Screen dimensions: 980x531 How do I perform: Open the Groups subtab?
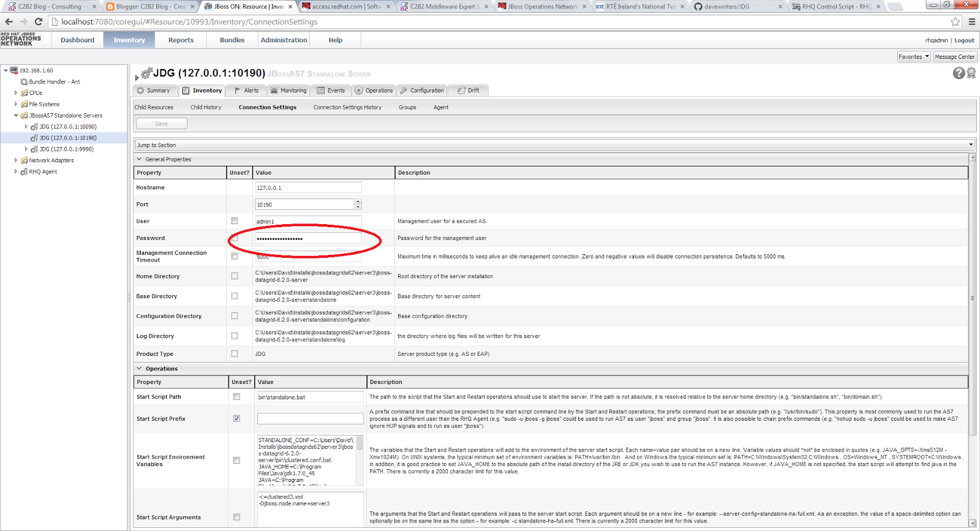pos(407,107)
